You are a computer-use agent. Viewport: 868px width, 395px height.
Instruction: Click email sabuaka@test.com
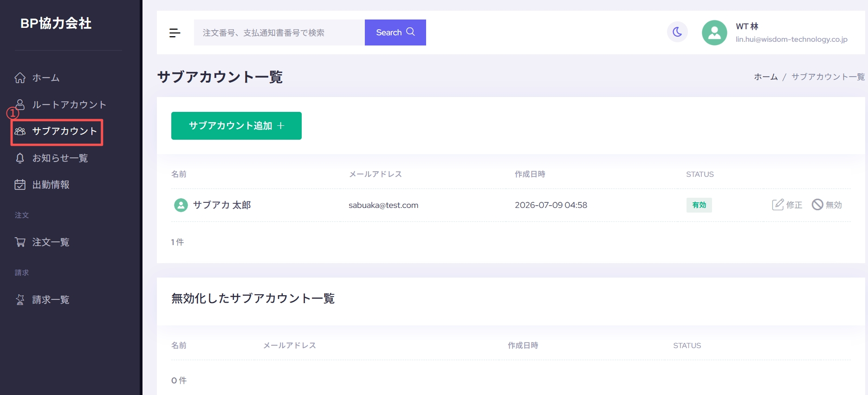tap(383, 205)
